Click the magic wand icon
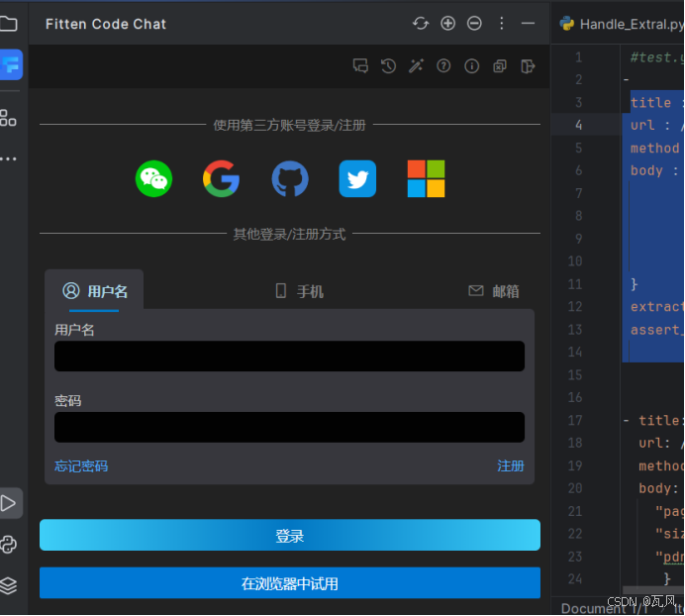 pyautogui.click(x=416, y=66)
